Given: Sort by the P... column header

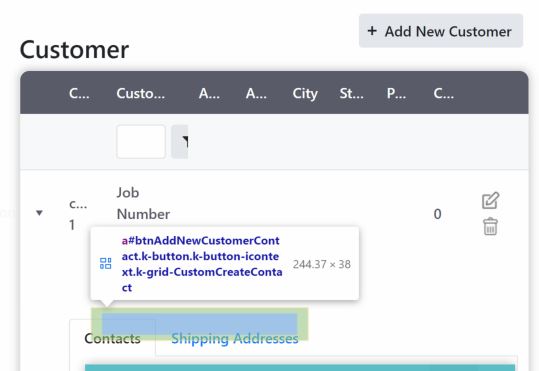Looking at the screenshot, I should (396, 94).
